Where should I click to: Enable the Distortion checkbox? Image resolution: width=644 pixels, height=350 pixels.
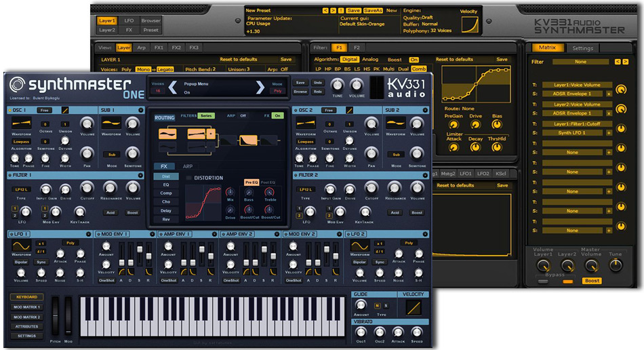click(x=189, y=178)
